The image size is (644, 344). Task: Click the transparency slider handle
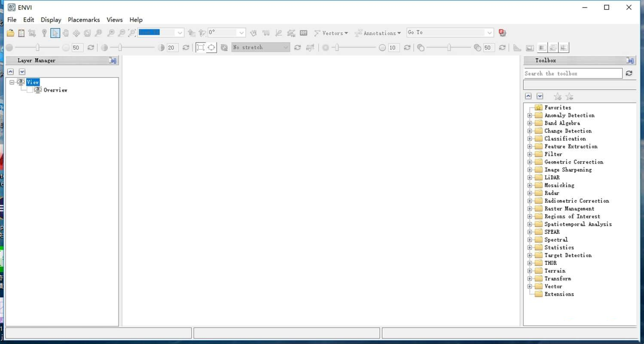click(449, 47)
